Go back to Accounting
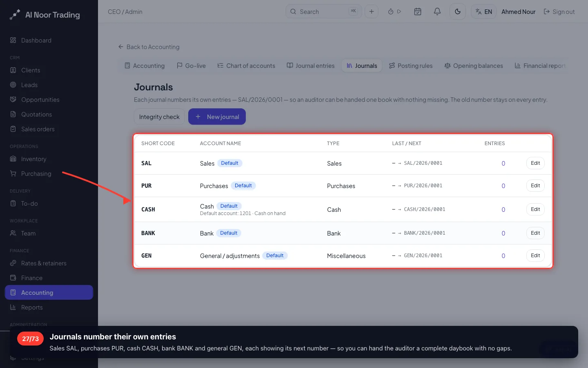 [x=149, y=47]
